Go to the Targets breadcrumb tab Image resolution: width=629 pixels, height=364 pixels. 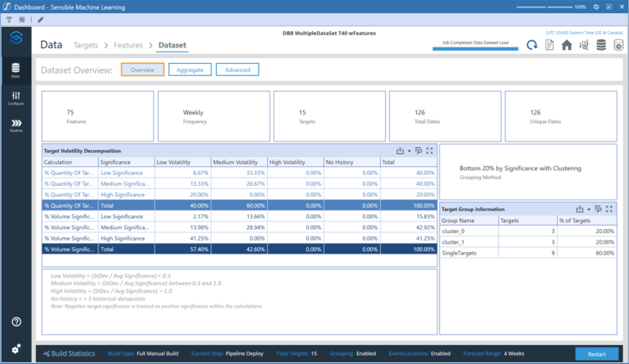click(x=87, y=45)
